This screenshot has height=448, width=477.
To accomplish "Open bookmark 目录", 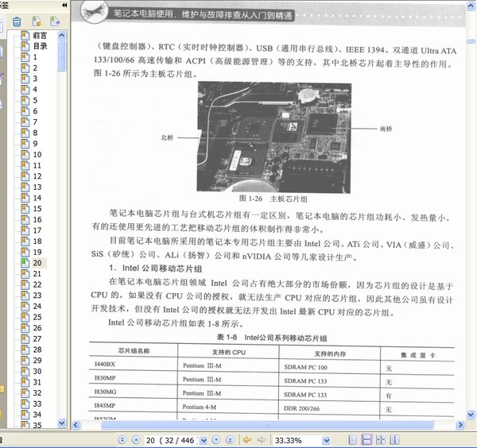I will click(41, 46).
